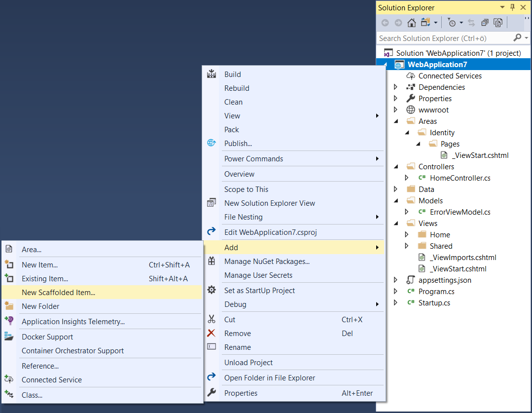The height and width of the screenshot is (413, 532).
Task: Click the Build icon in the context menu
Action: coord(212,74)
